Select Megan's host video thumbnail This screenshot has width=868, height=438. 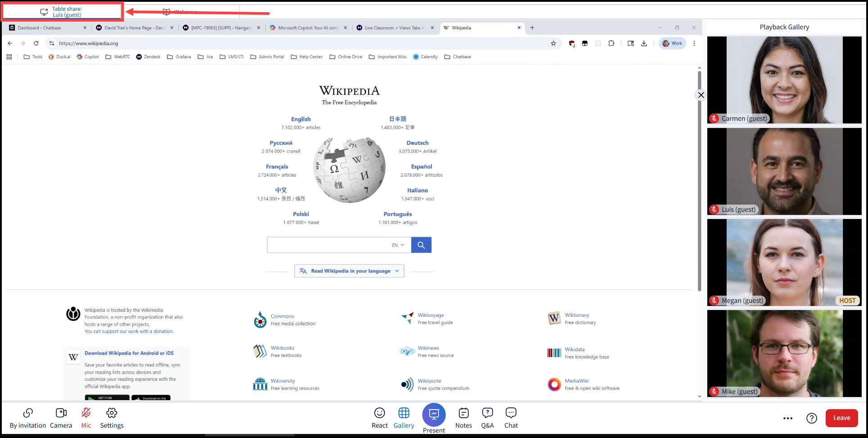784,262
